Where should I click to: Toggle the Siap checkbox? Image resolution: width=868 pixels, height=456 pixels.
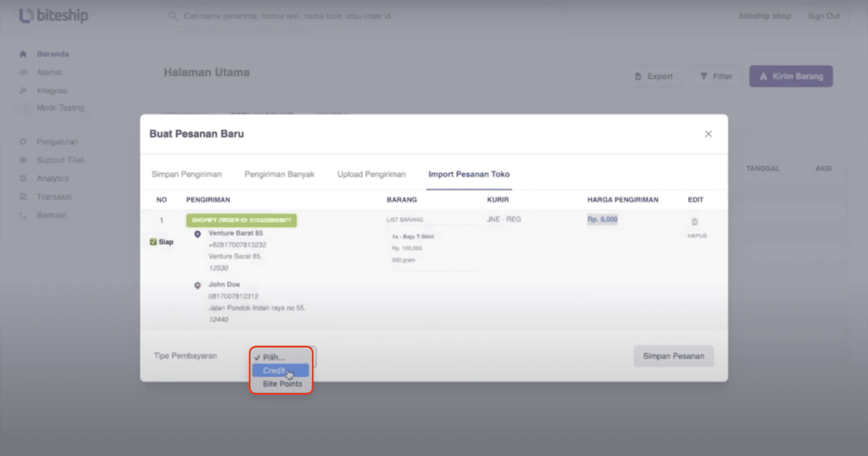(x=153, y=242)
